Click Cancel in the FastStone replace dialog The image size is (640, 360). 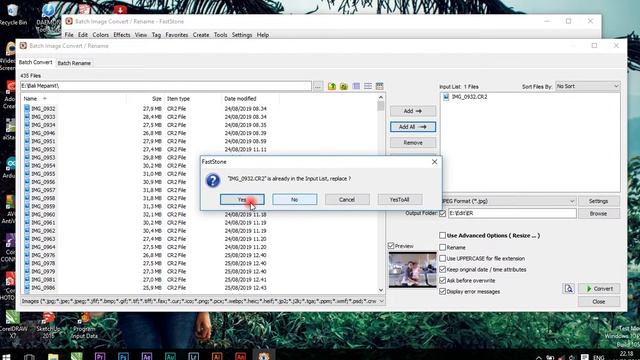tap(347, 200)
